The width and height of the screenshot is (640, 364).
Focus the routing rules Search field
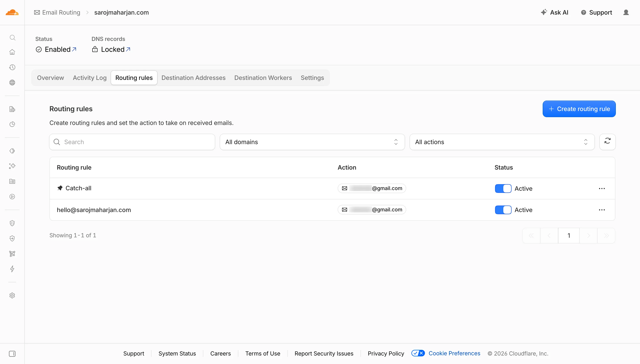[132, 142]
